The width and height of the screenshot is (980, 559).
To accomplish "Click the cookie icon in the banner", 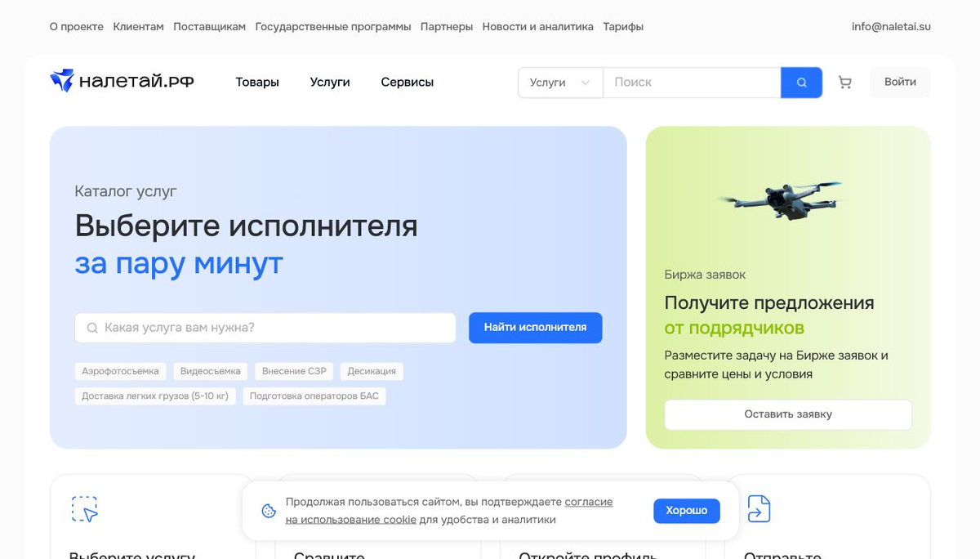I will [x=269, y=511].
